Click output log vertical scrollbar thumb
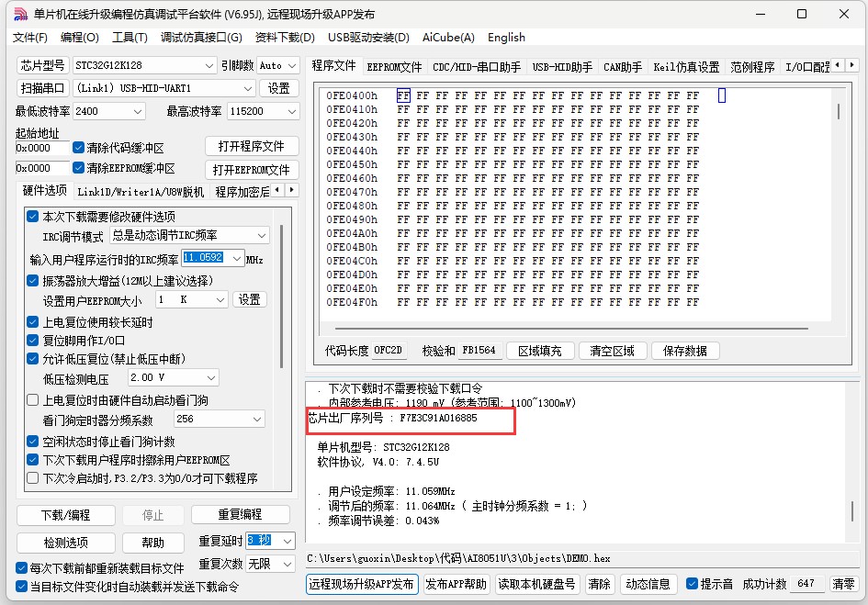 [x=852, y=511]
